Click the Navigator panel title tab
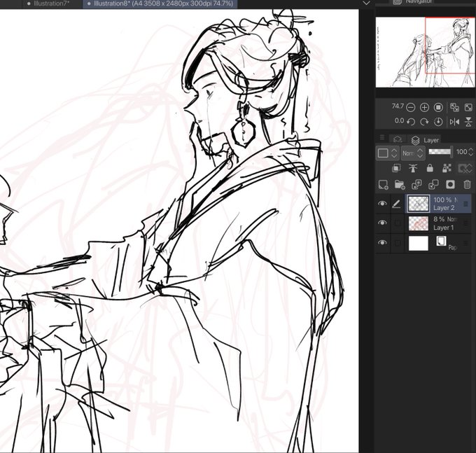The width and height of the screenshot is (476, 453). [412, 2]
